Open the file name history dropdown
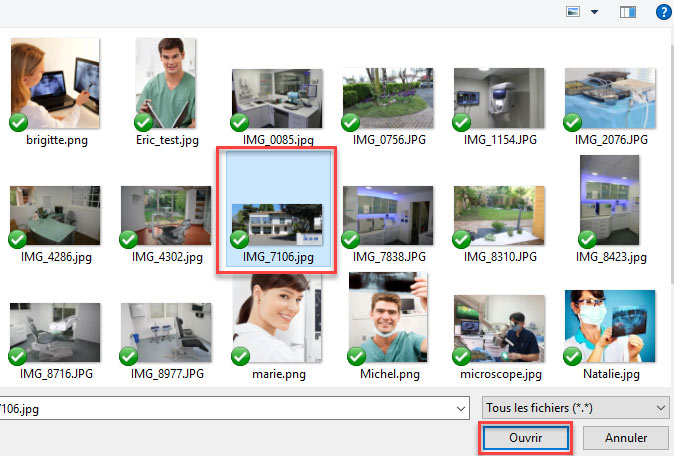The image size is (674, 456). coord(459,408)
